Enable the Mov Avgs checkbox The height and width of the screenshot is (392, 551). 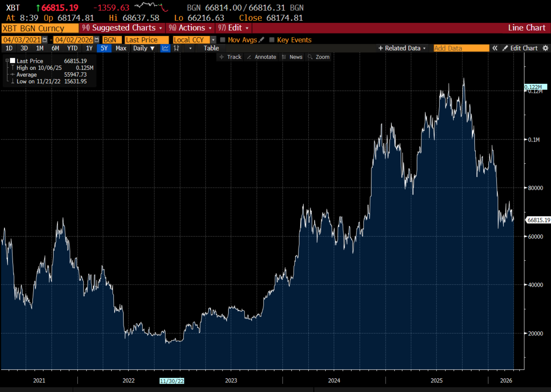tap(222, 40)
